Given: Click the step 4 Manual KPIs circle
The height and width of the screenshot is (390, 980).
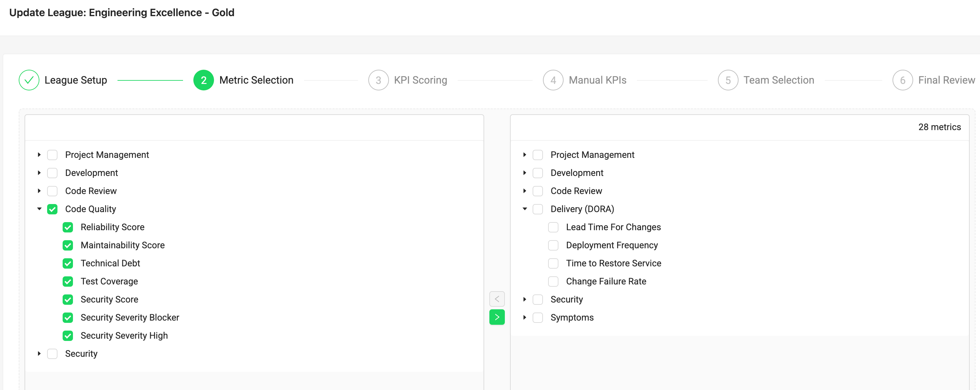Looking at the screenshot, I should pos(553,80).
